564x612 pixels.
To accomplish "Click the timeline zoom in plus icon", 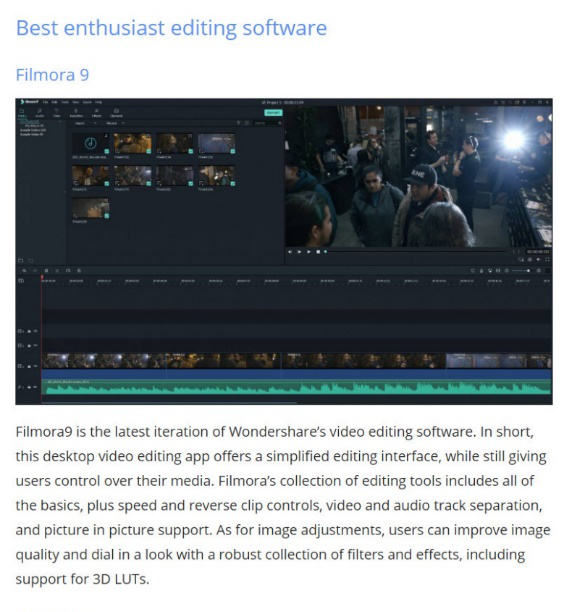I will 539,270.
